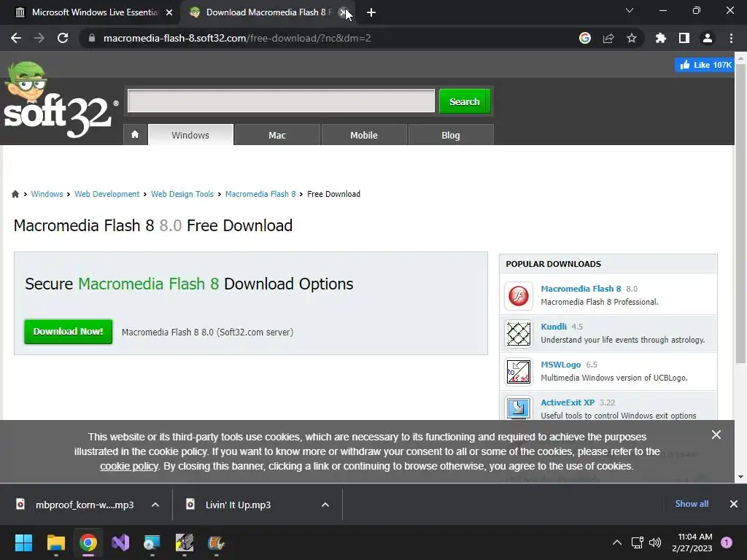Open the Macromedia Flash 8 breadcrumb link
The image size is (747, 560).
coord(260,194)
